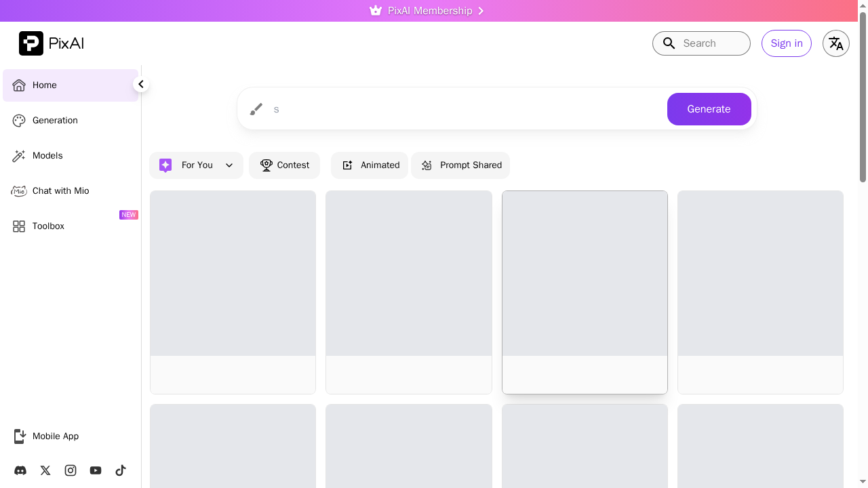Switch to the Contest tab
This screenshot has width=868, height=488.
(x=284, y=165)
